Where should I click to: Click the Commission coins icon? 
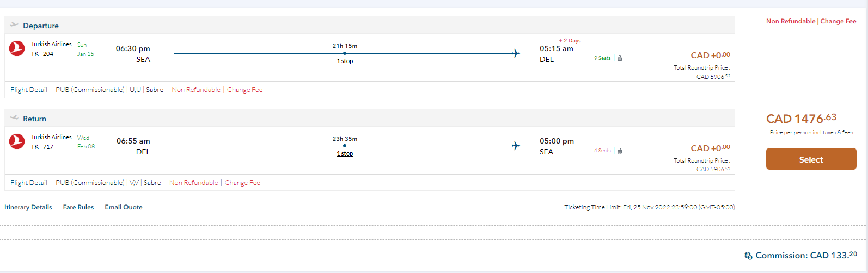coord(748,256)
